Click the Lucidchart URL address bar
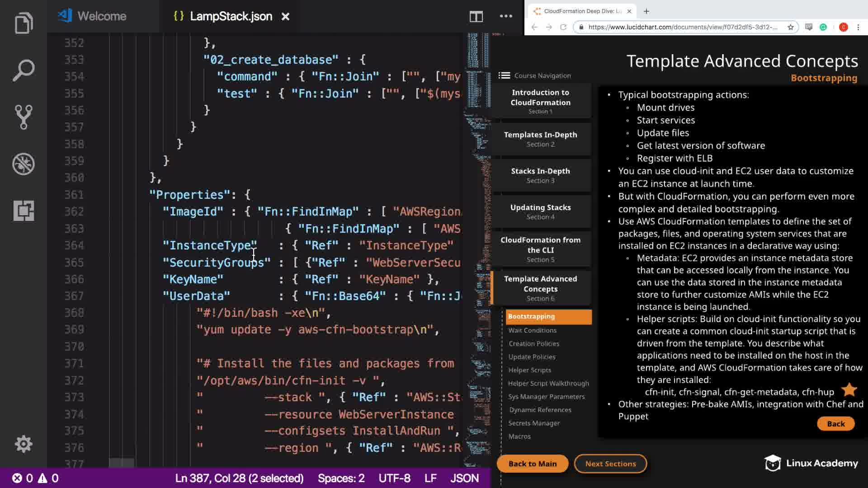Image resolution: width=868 pixels, height=488 pixels. (683, 27)
